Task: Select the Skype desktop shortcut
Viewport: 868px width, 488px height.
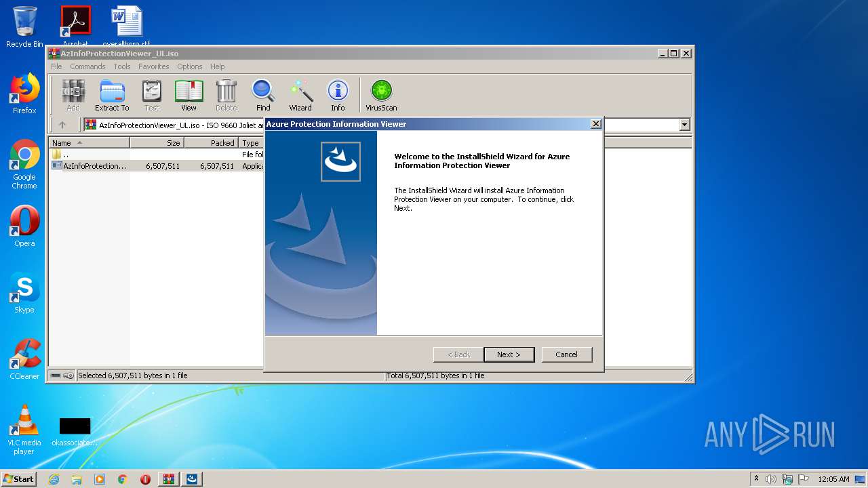Action: point(24,293)
